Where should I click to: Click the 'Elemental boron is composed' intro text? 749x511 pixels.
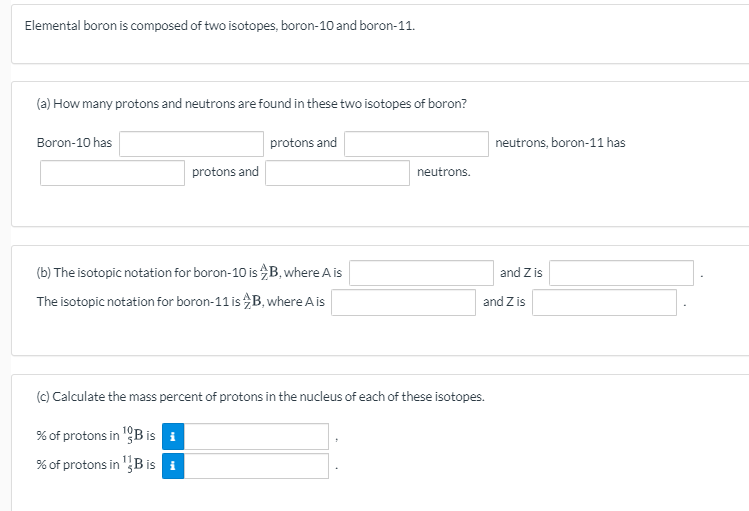[220, 25]
